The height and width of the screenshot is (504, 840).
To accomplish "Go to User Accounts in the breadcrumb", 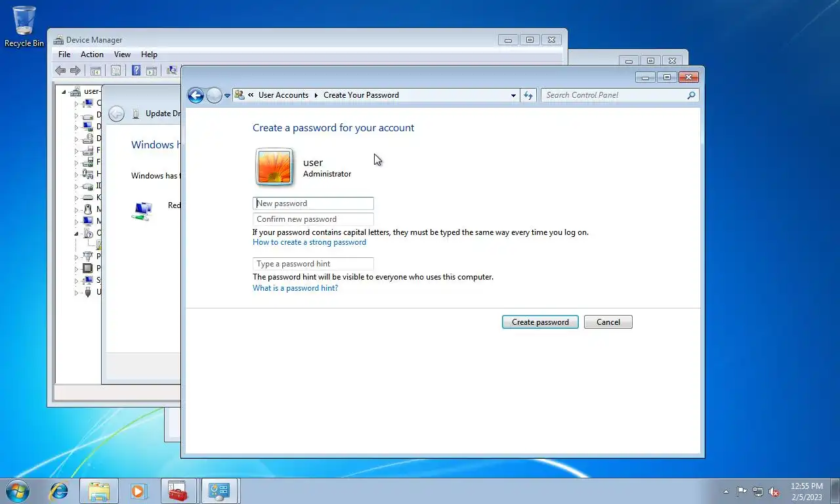I will tap(283, 95).
